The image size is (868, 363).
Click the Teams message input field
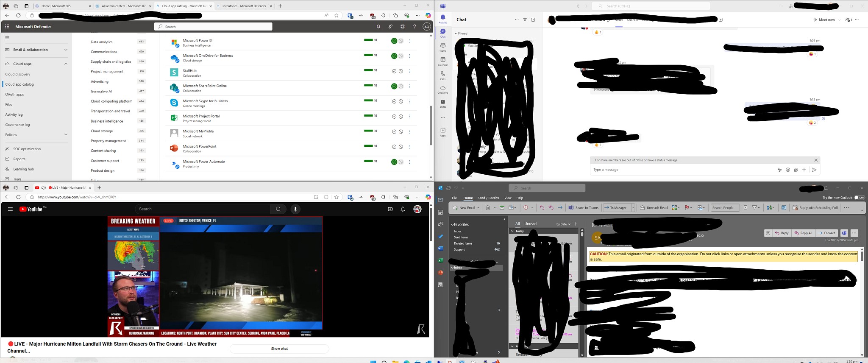click(683, 170)
